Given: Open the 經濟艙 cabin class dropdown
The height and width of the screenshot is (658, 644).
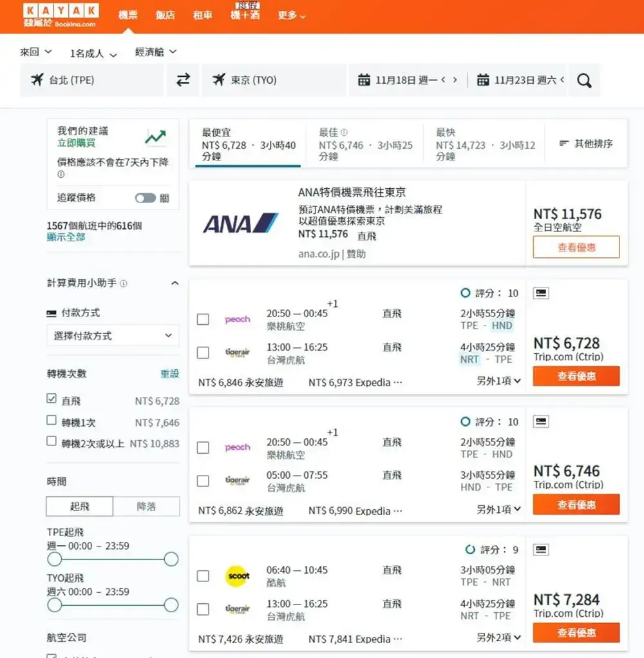Looking at the screenshot, I should 156,52.
